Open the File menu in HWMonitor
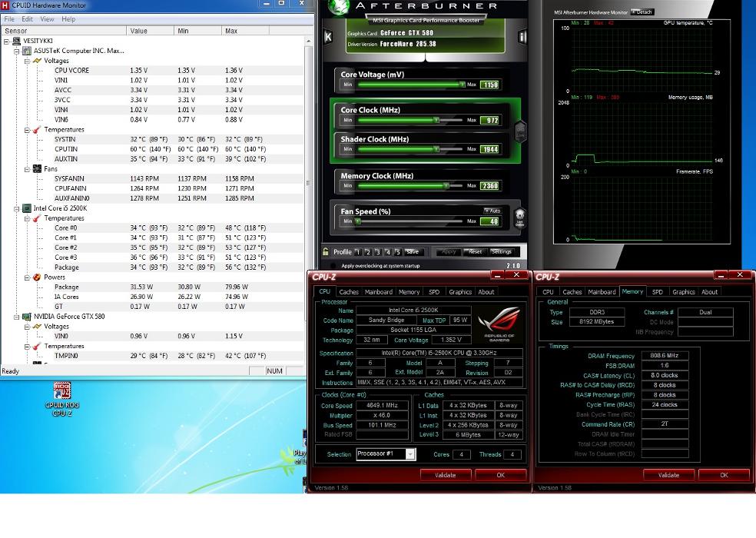Image resolution: width=756 pixels, height=538 pixels. tap(9, 19)
